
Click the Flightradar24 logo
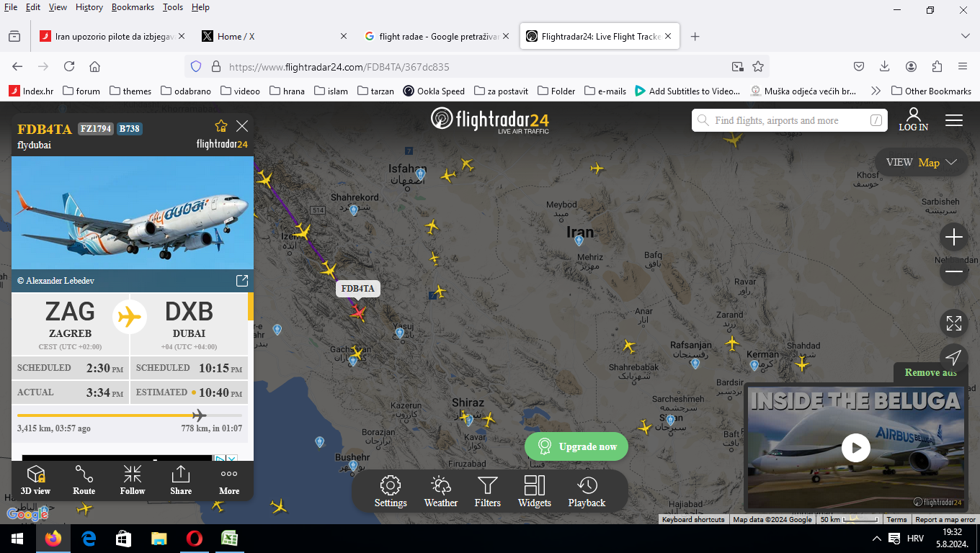[x=490, y=119]
